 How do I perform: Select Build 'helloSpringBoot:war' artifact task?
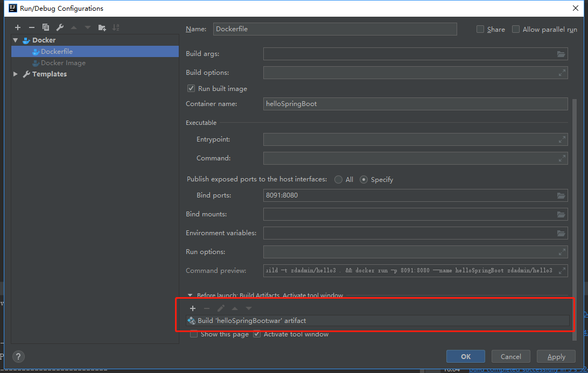click(377, 320)
